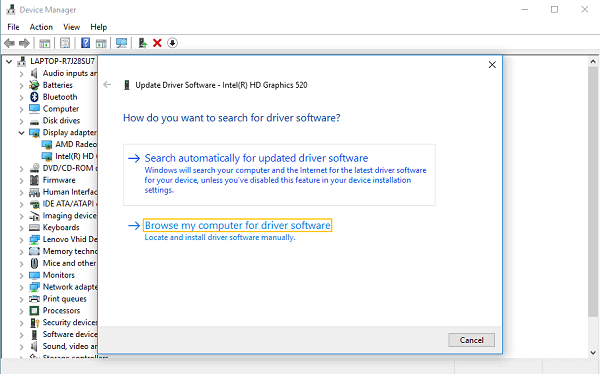Click Update Driver Software toolbar icon
Viewport: 600px width, 374px height.
click(143, 43)
